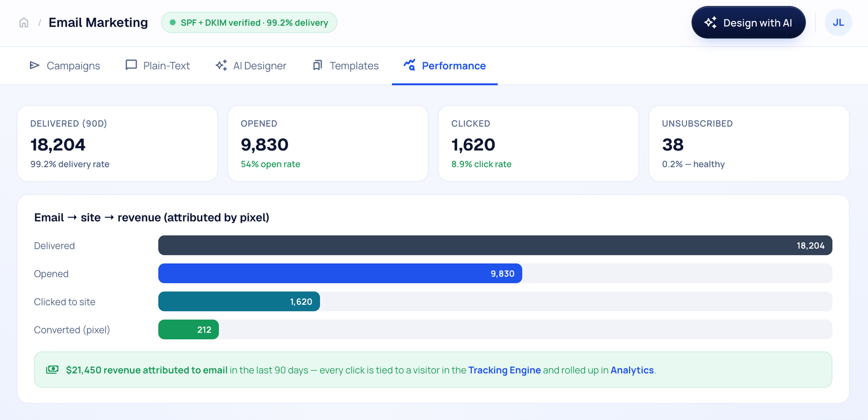
Task: Click the Performance chart icon
Action: tap(410, 65)
